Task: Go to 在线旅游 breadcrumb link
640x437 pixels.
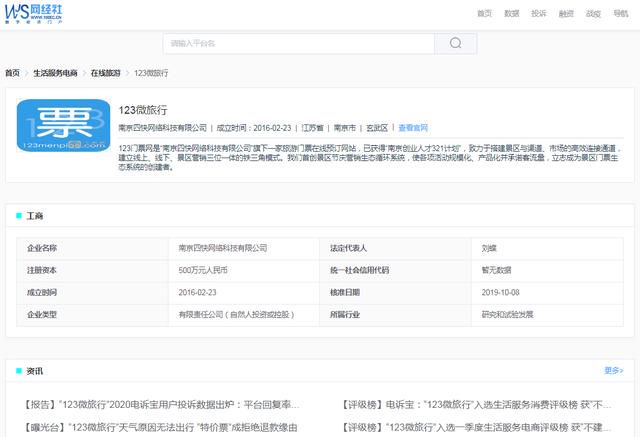Action: (105, 73)
